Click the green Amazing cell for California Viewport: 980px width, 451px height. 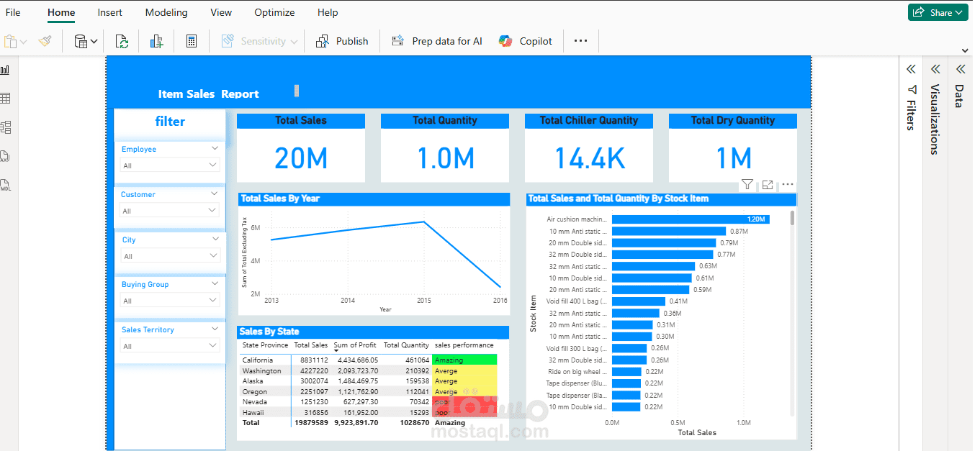click(464, 360)
